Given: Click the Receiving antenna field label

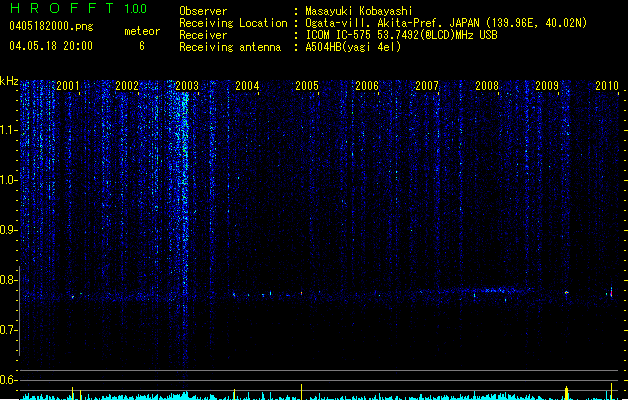Looking at the screenshot, I should [x=230, y=47].
